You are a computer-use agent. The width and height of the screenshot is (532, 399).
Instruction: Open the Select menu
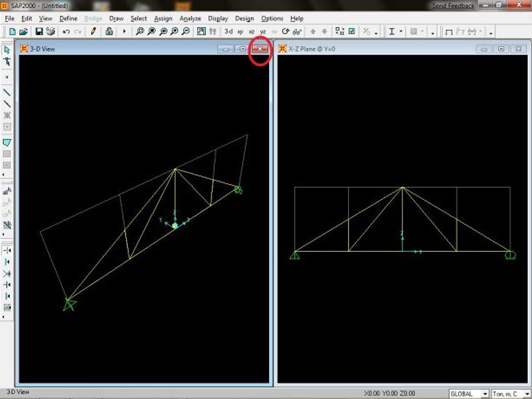click(x=139, y=18)
